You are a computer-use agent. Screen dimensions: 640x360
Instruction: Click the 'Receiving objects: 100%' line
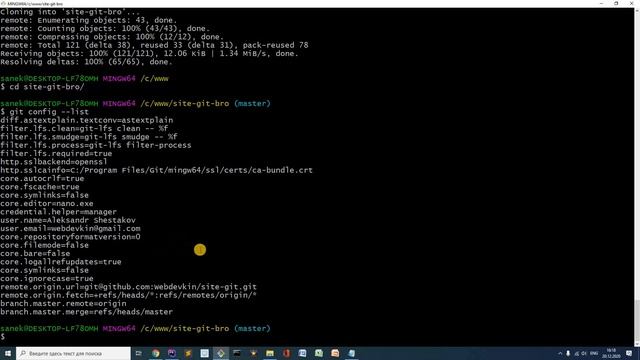tap(149, 53)
